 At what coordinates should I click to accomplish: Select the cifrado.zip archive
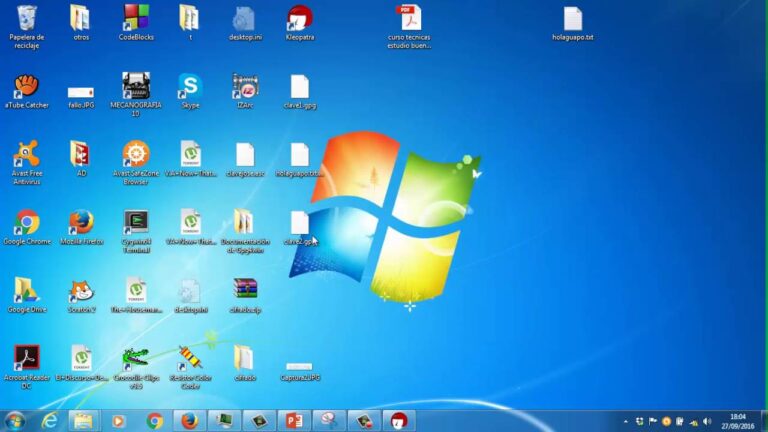pyautogui.click(x=245, y=295)
